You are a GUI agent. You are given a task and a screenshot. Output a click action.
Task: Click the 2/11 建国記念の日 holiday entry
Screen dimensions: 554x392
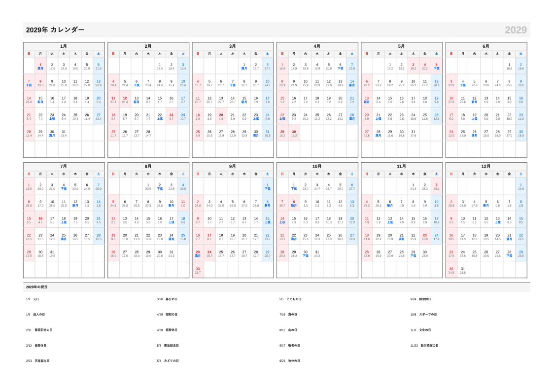point(39,330)
